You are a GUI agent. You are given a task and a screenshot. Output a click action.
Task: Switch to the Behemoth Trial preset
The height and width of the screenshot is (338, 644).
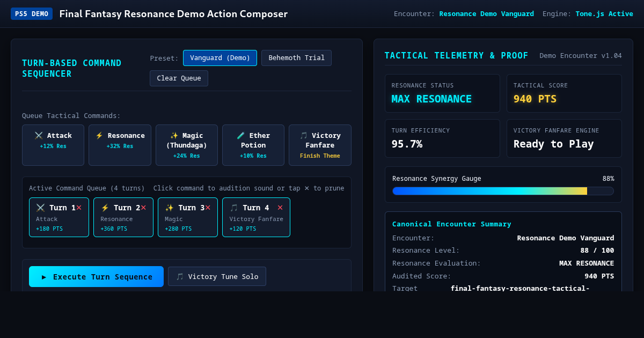coord(296,58)
